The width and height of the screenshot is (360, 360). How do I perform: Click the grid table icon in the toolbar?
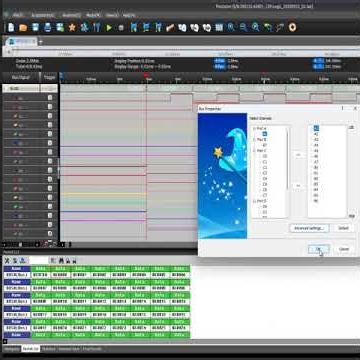[x=219, y=27]
